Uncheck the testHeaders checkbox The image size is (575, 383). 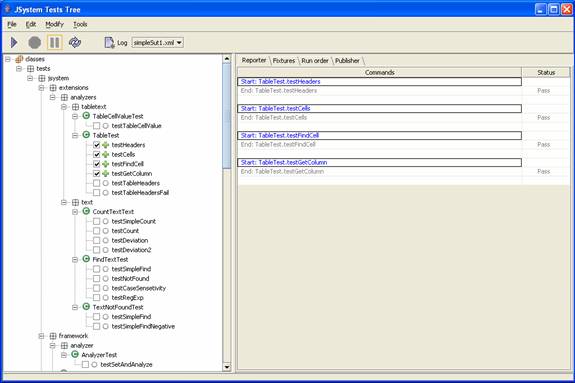click(96, 145)
